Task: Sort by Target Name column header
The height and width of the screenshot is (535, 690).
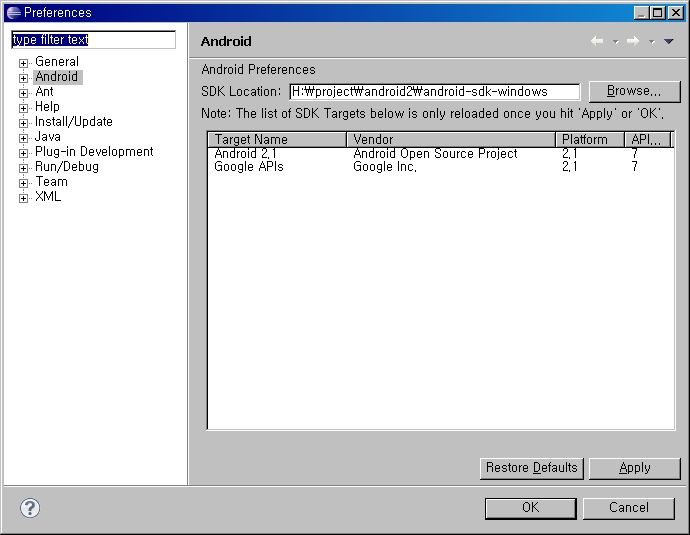Action: click(277, 139)
